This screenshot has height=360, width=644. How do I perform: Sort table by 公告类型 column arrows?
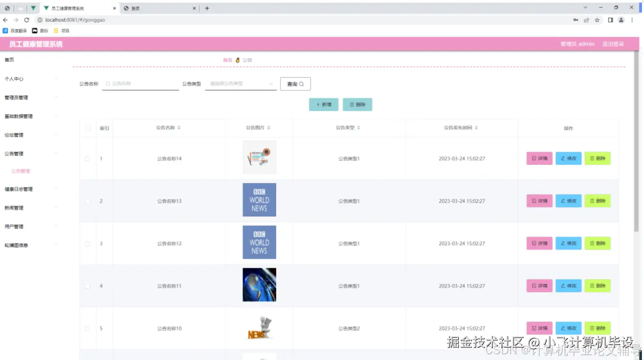click(358, 128)
